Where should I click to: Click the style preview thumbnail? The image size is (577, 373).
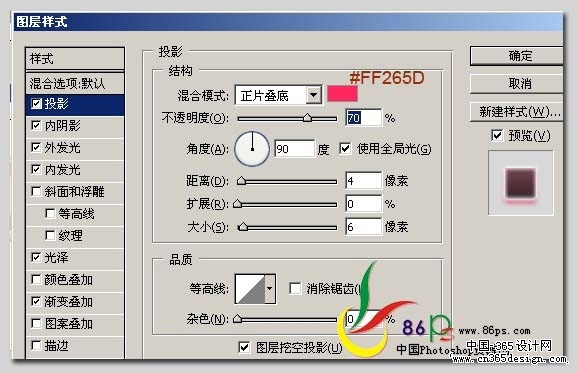pyautogui.click(x=521, y=182)
